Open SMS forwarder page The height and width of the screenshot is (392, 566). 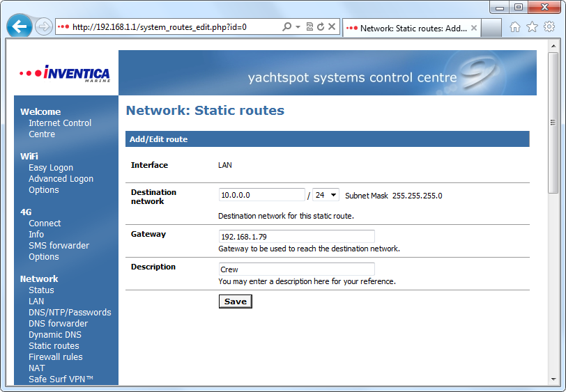(x=59, y=246)
